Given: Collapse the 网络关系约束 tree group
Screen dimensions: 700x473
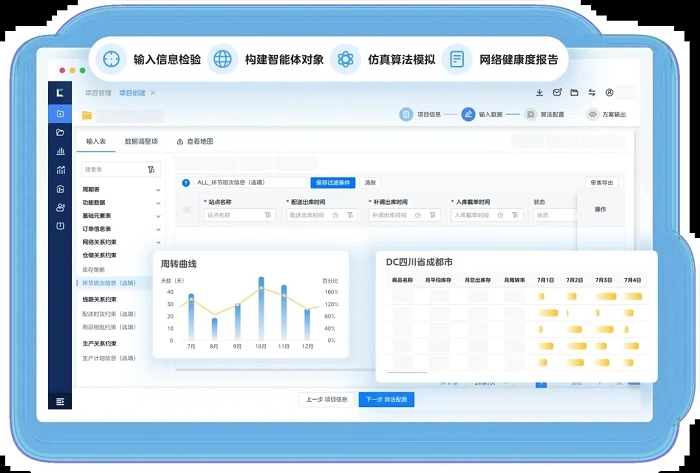Looking at the screenshot, I should point(158,242).
